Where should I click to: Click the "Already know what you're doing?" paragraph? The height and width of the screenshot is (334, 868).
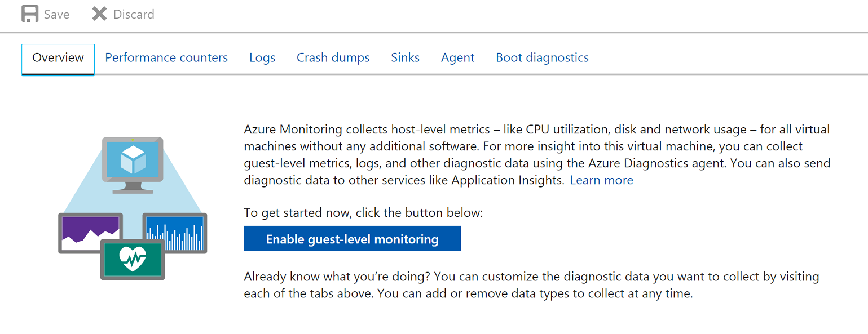tap(530, 285)
